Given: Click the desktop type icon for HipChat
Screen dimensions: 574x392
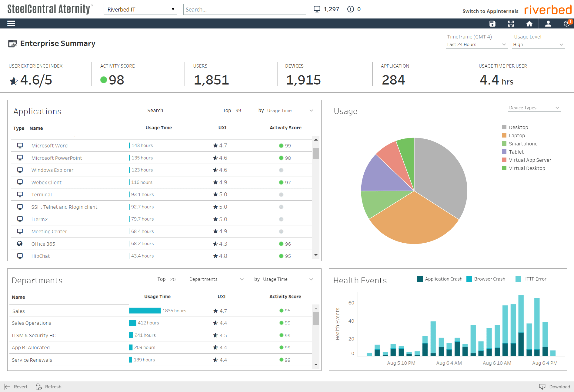Looking at the screenshot, I should click(20, 256).
